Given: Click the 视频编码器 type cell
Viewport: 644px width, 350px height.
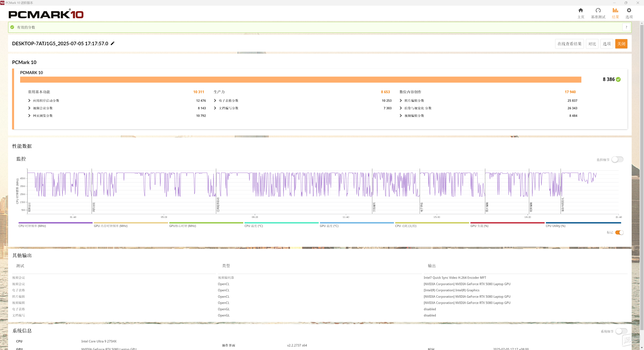Looking at the screenshot, I should [x=226, y=278].
